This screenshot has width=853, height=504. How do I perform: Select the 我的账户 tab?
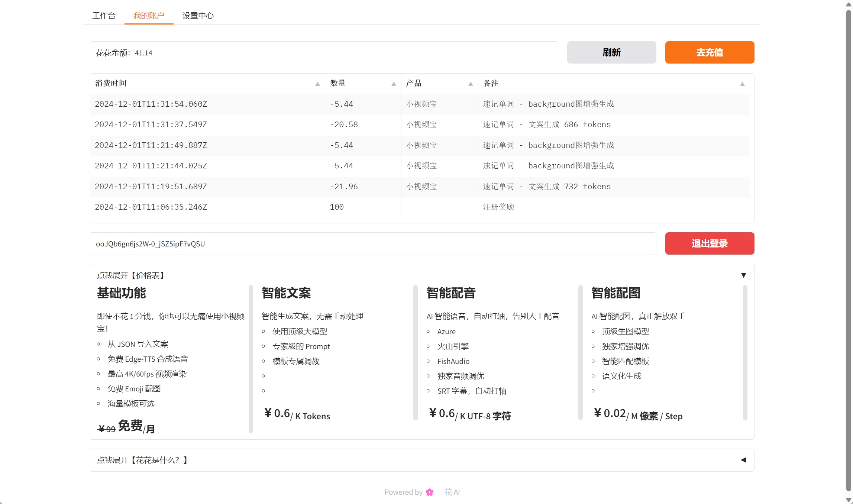149,16
